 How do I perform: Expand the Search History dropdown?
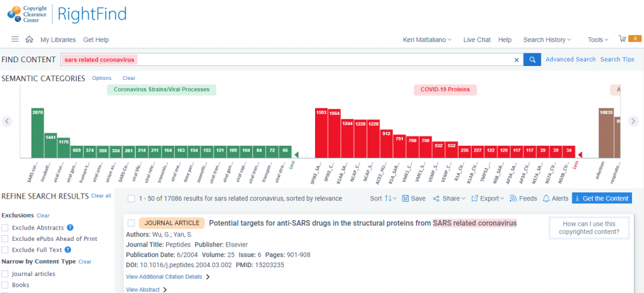[547, 40]
